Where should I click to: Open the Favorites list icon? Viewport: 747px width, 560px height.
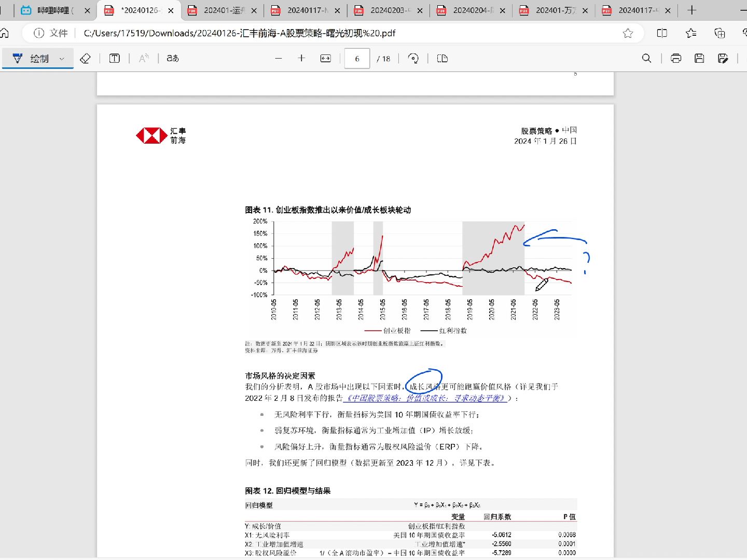691,33
